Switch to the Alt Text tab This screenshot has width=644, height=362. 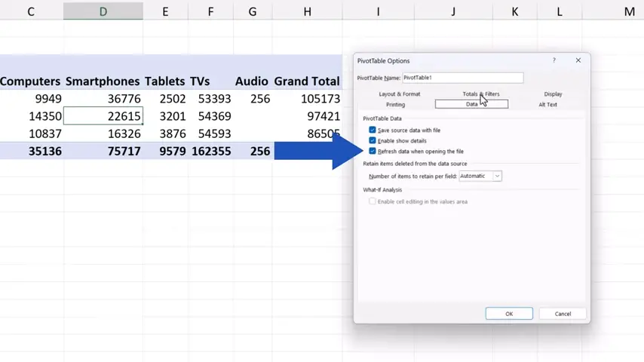547,105
